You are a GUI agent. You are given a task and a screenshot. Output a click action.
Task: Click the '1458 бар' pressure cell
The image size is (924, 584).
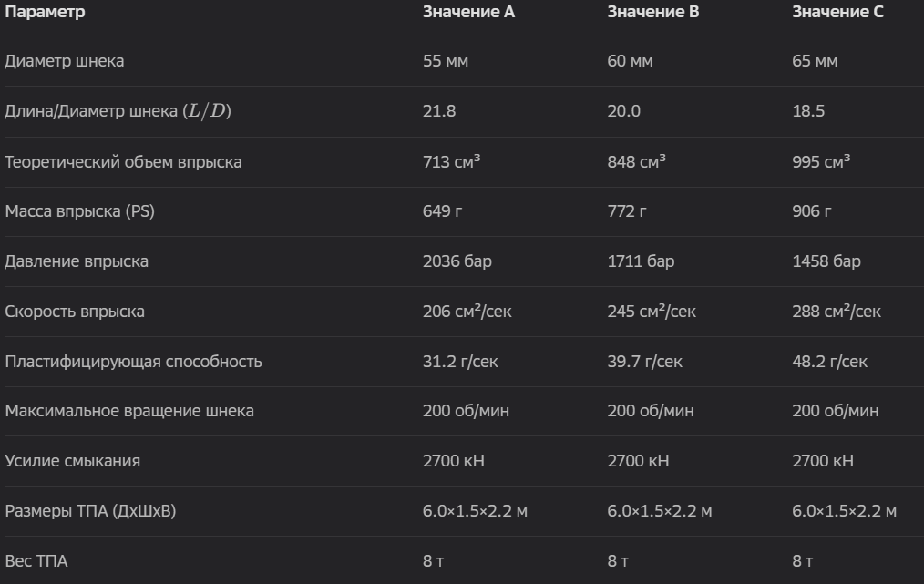point(826,261)
